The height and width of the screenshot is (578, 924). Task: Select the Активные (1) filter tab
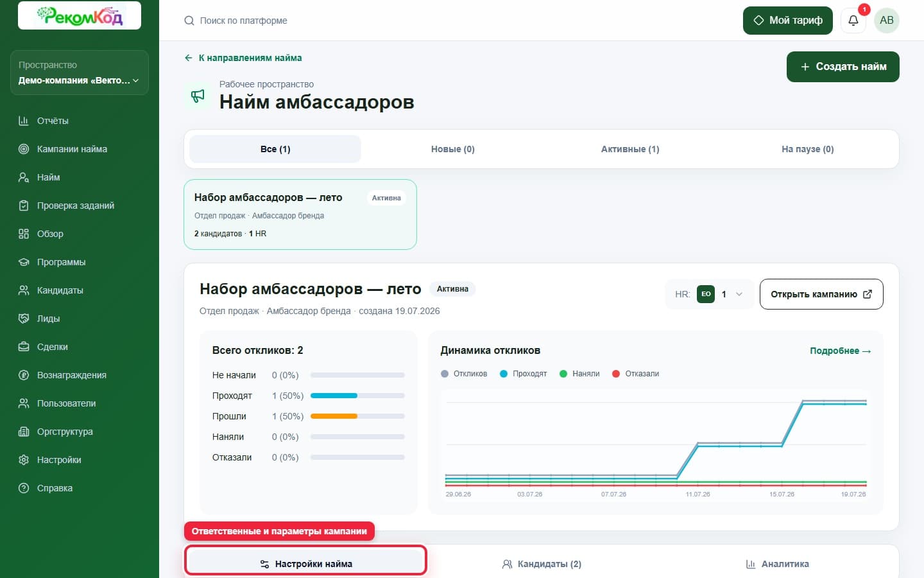click(x=630, y=149)
